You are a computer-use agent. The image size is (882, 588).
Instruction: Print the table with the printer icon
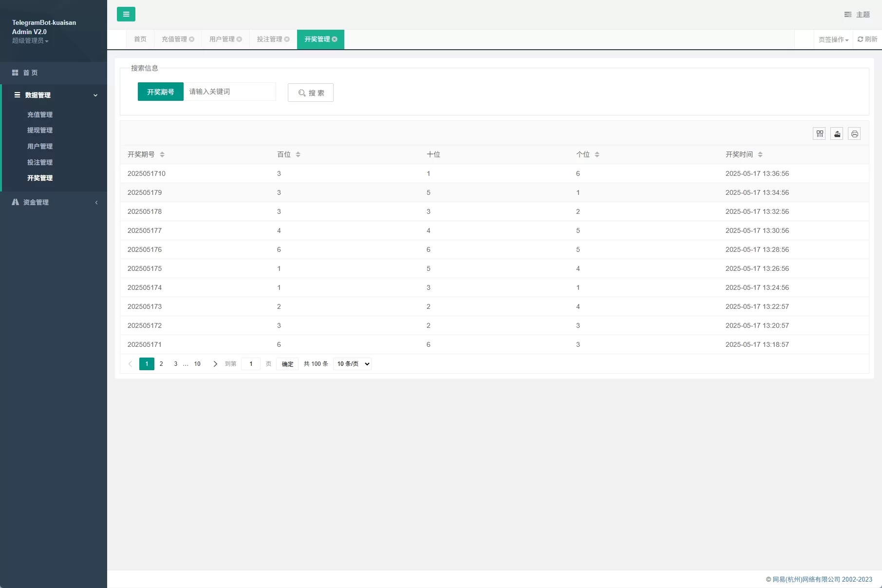pos(854,133)
